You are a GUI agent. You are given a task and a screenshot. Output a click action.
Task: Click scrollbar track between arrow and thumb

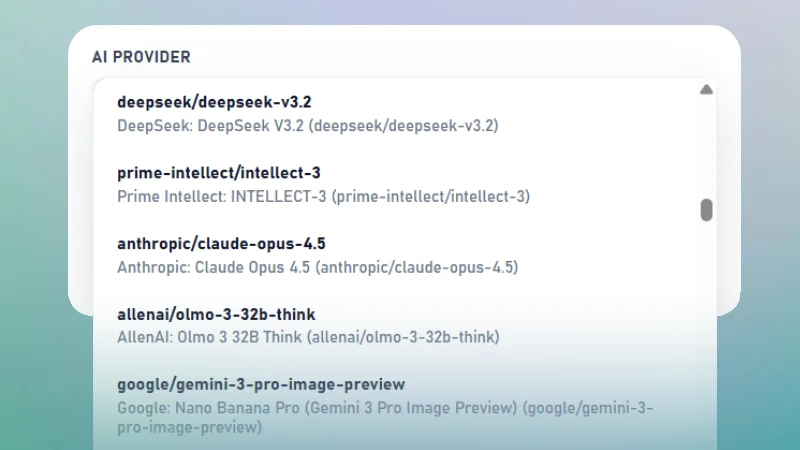click(x=706, y=148)
